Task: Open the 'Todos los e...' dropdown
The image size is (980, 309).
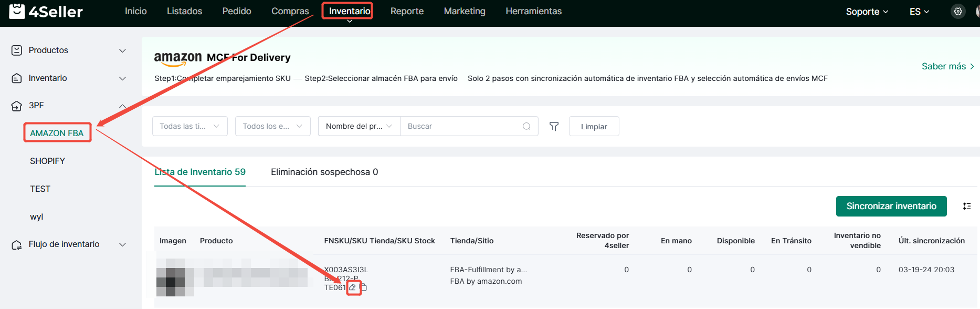Action: click(273, 126)
